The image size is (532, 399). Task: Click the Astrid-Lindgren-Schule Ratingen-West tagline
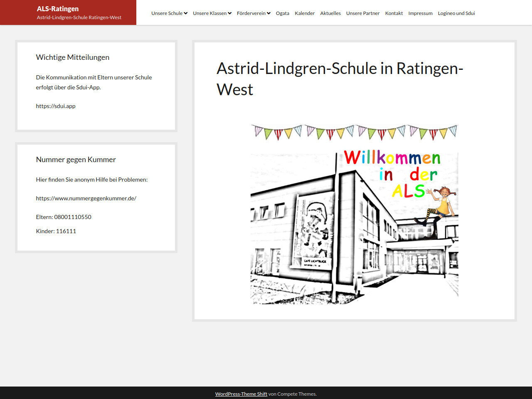coord(79,17)
